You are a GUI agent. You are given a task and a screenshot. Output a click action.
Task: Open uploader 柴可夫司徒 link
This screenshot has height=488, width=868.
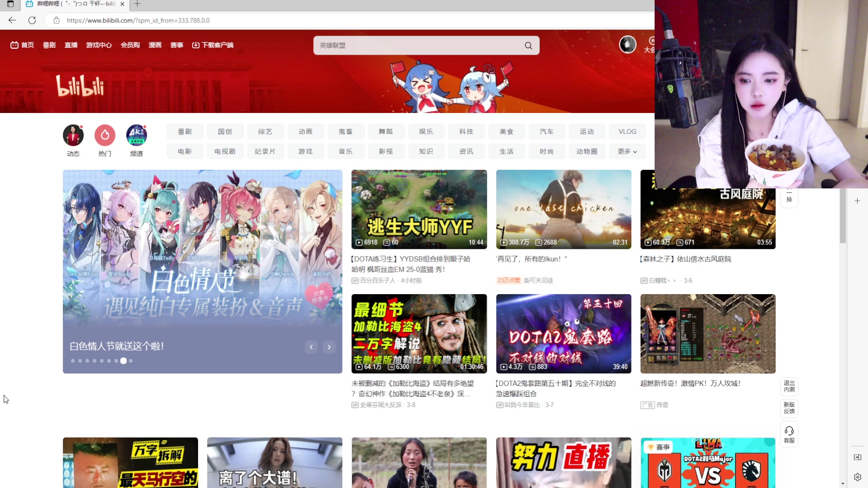[x=538, y=281]
